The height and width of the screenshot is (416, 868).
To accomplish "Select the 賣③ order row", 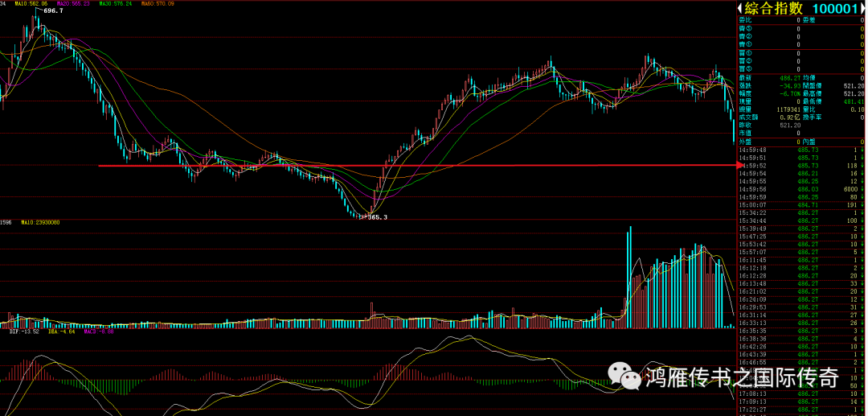I will 801,29.
